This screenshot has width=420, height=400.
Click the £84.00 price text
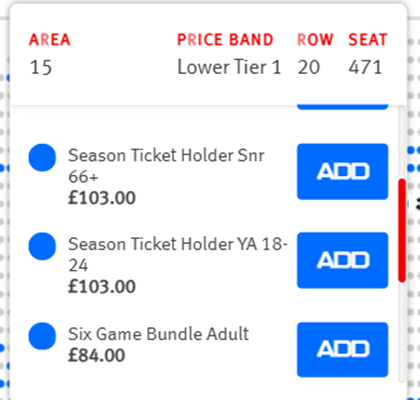pyautogui.click(x=97, y=355)
